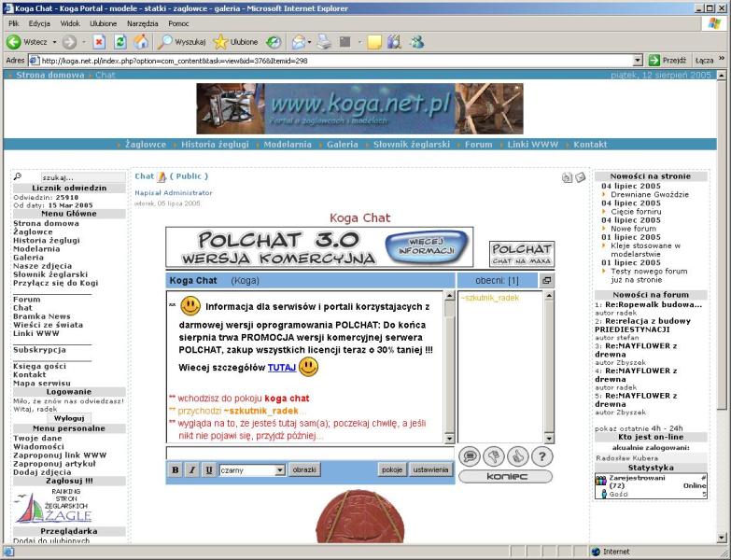The image size is (731, 560).
Task: Click the green Wstecz back arrow
Action: click(x=13, y=42)
